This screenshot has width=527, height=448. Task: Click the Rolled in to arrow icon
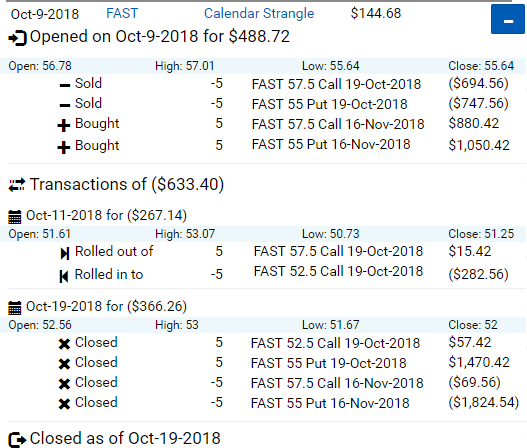coord(64,276)
